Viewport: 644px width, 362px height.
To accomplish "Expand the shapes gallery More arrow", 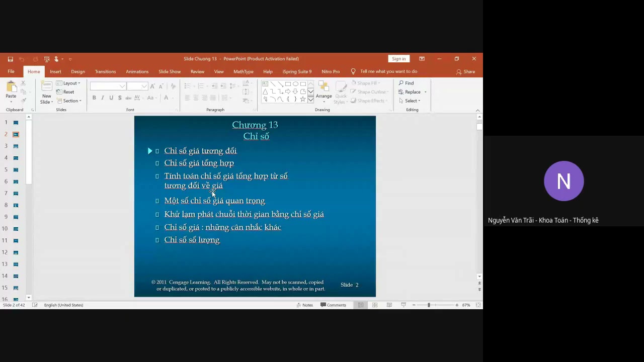I will (310, 99).
